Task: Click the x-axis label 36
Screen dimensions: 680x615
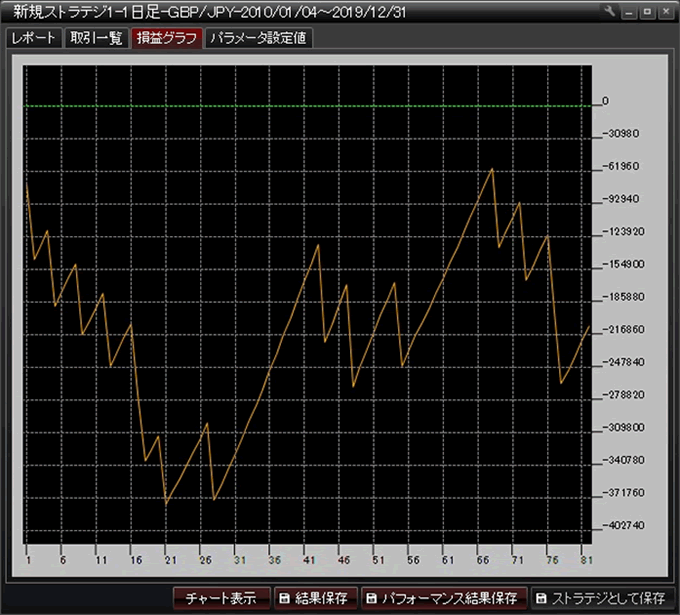Action: pyautogui.click(x=275, y=560)
